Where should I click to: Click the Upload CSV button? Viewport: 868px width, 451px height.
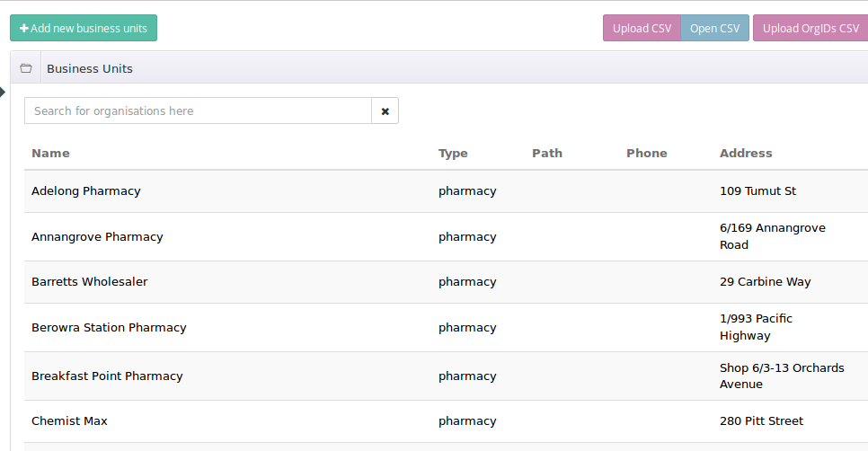pyautogui.click(x=642, y=28)
